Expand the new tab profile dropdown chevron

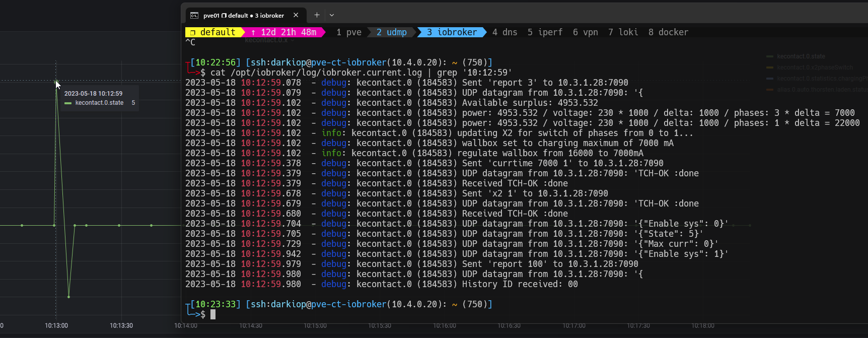332,15
